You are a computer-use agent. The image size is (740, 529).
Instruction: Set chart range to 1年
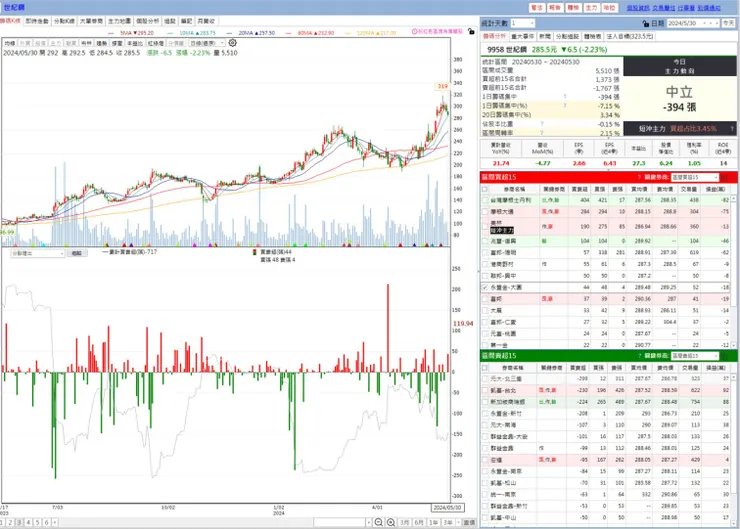pos(433,522)
